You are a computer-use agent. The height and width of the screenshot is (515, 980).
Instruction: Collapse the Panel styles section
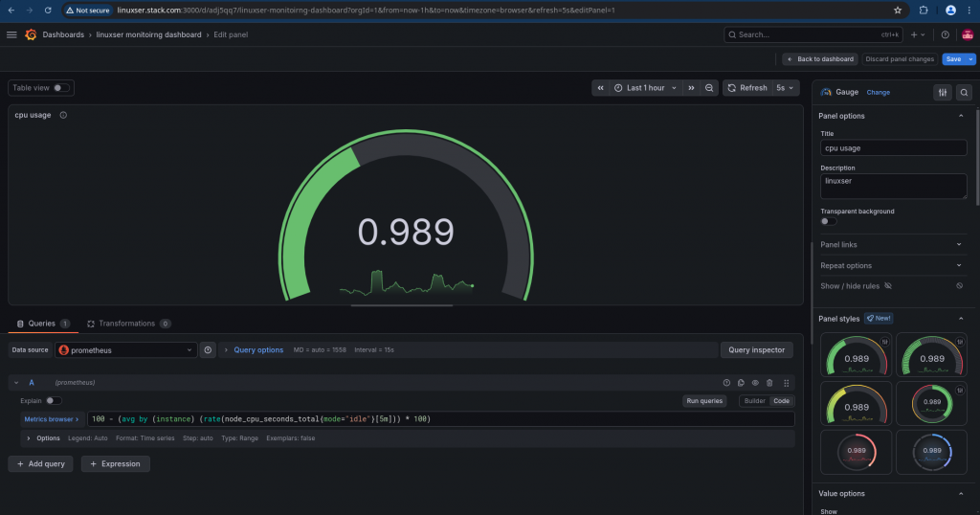(961, 319)
